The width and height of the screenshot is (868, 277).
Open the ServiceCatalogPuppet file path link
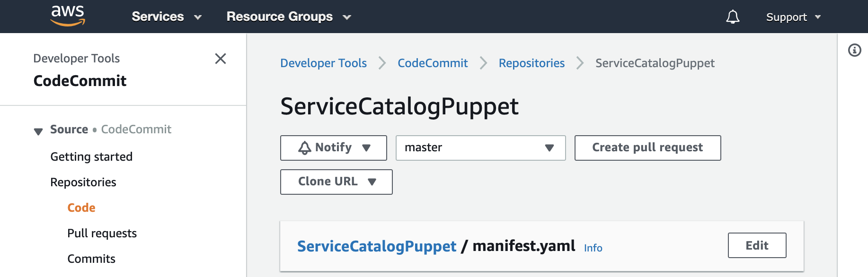pyautogui.click(x=377, y=246)
